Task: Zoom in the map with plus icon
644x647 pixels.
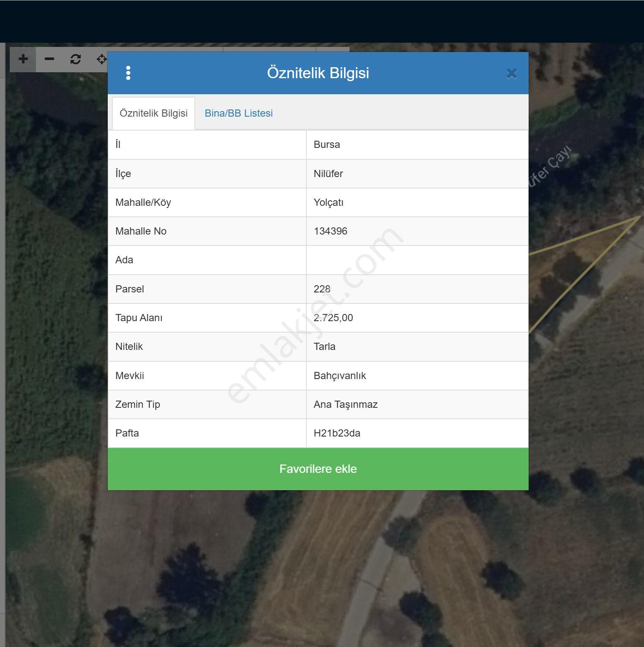Action: (23, 59)
